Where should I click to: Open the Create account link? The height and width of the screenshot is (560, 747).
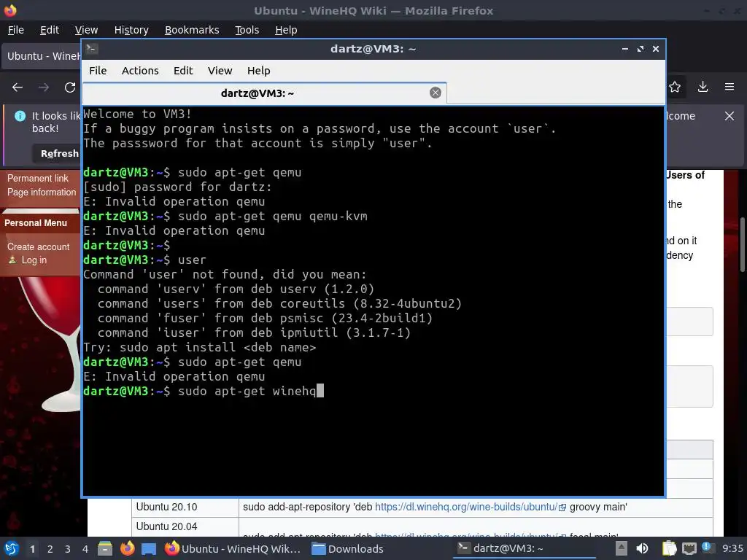(x=38, y=246)
